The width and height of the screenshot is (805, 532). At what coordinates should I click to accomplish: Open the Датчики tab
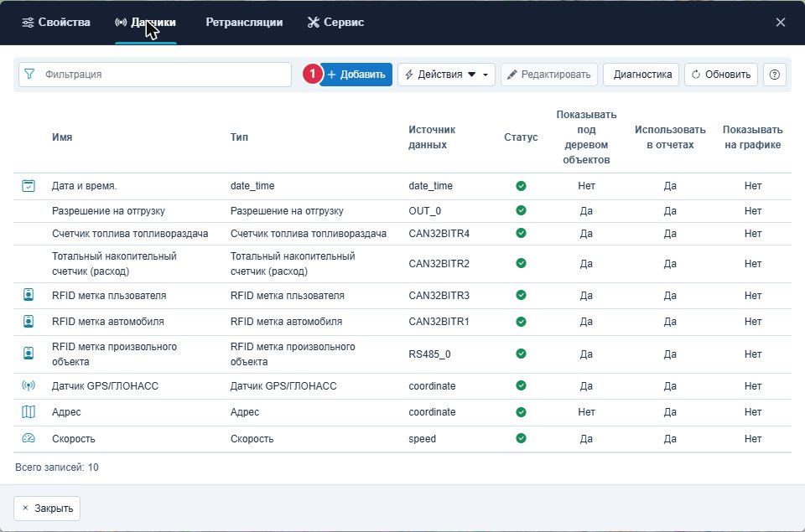146,22
